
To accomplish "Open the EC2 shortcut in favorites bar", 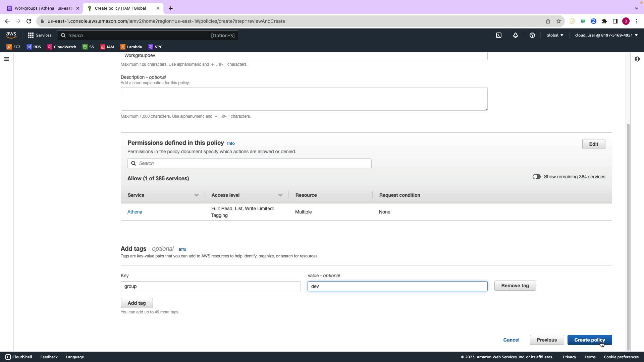I will (x=13, y=47).
